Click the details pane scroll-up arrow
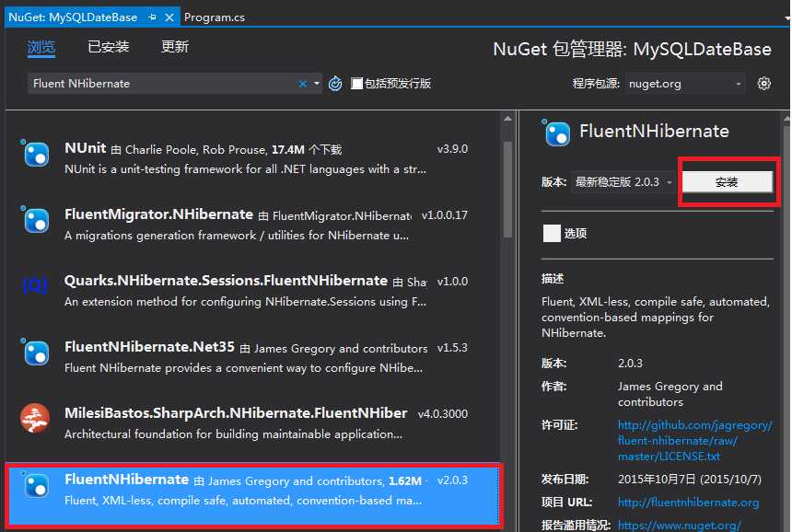This screenshot has height=532, width=792. pyautogui.click(x=786, y=119)
